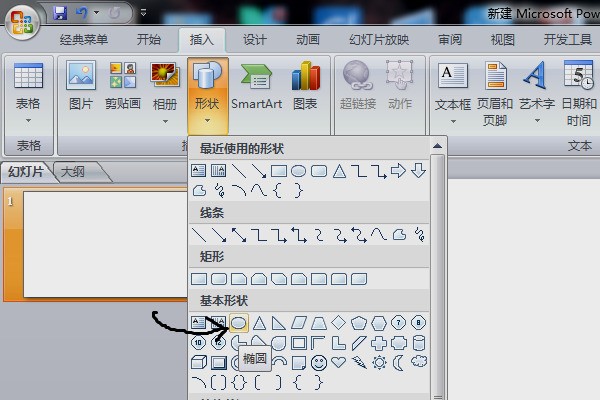The height and width of the screenshot is (400, 600).
Task: Select the Lightning Bolt shape
Action: point(359,362)
